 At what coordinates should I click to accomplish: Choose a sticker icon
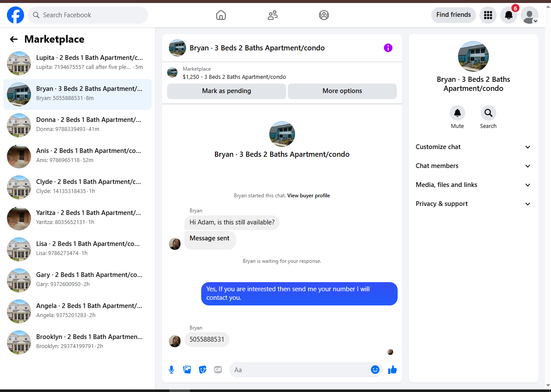[x=202, y=370]
